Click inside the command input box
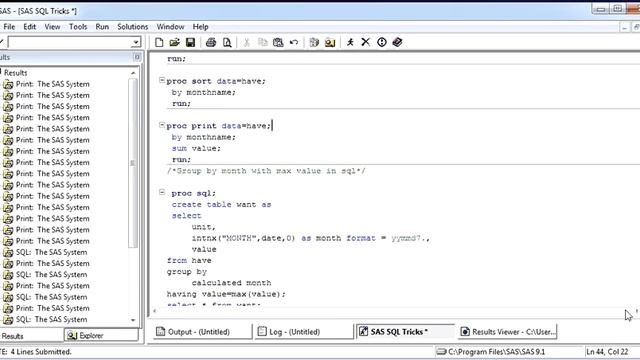The width and height of the screenshot is (640, 360). point(70,42)
